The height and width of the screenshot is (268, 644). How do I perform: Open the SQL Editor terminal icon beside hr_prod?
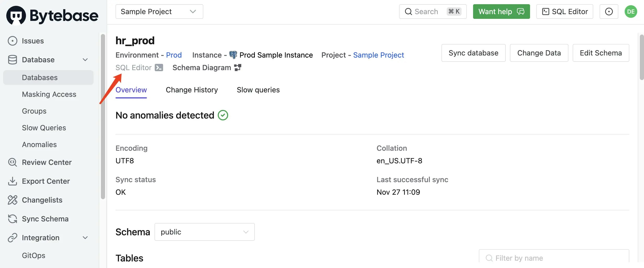click(x=159, y=68)
